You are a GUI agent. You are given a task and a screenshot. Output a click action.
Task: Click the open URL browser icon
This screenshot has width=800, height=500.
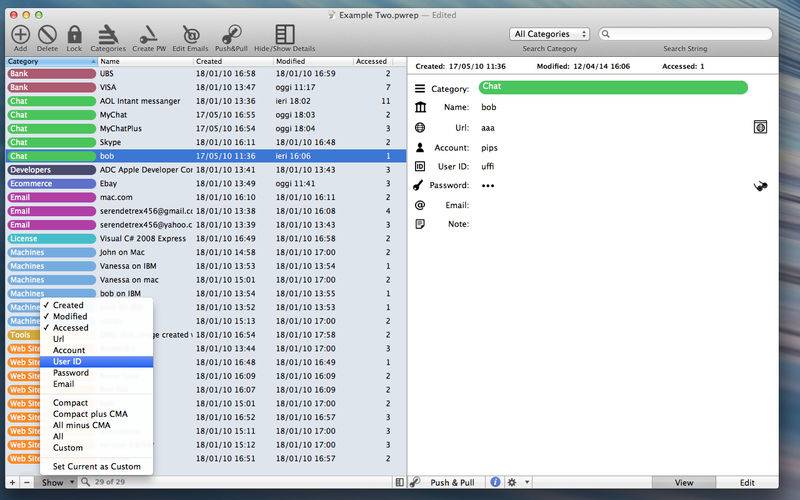[x=760, y=127]
